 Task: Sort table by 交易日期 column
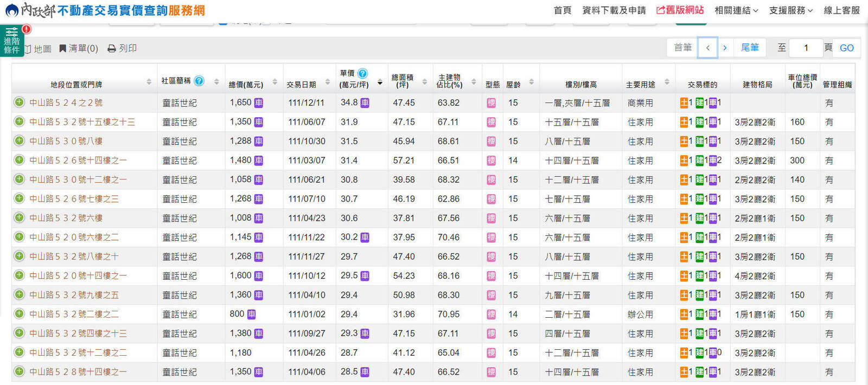click(x=328, y=82)
